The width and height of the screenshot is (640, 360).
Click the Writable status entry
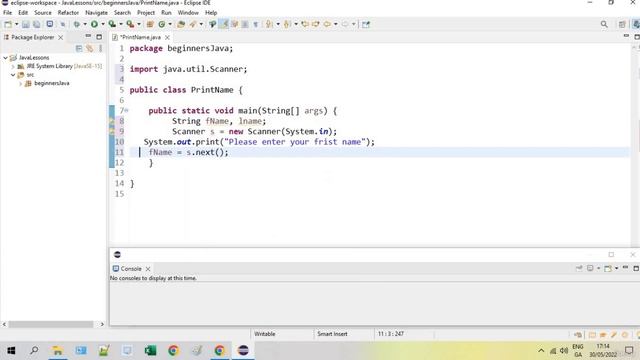tap(264, 334)
